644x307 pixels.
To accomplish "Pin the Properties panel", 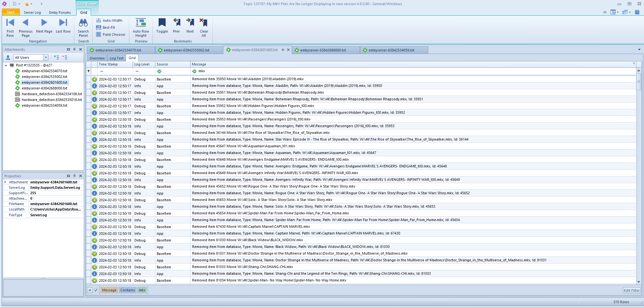I will click(74, 176).
